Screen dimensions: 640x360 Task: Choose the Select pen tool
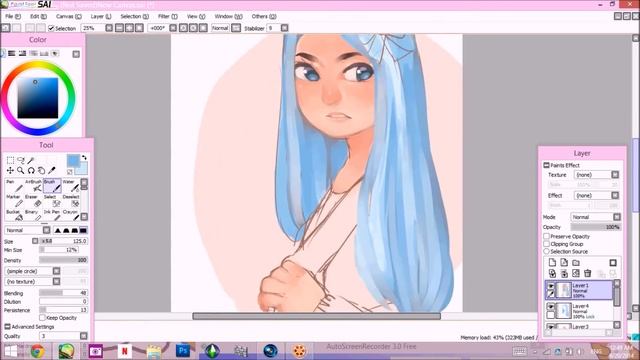point(52,200)
